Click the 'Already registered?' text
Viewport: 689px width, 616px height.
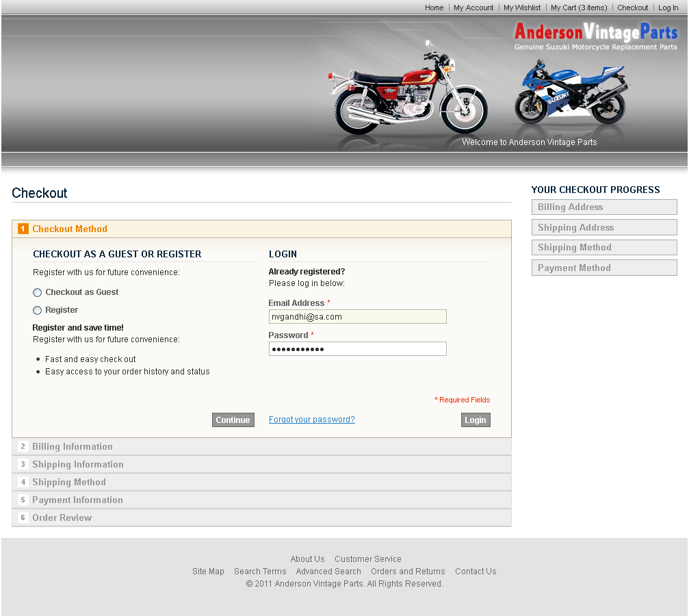click(x=307, y=272)
